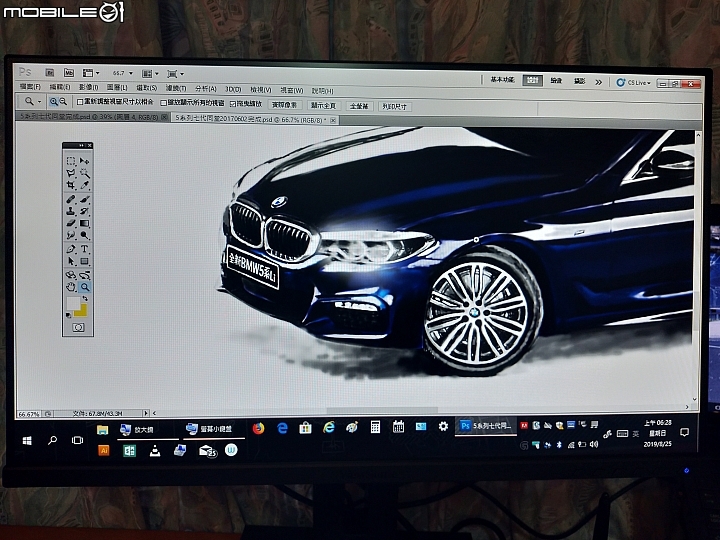
Task: Select the 基本功能 workspace
Action: click(502, 79)
